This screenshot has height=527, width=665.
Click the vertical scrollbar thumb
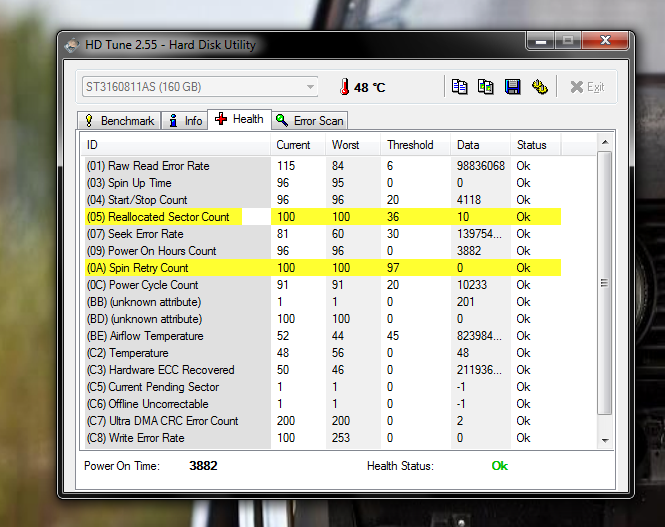[x=605, y=283]
